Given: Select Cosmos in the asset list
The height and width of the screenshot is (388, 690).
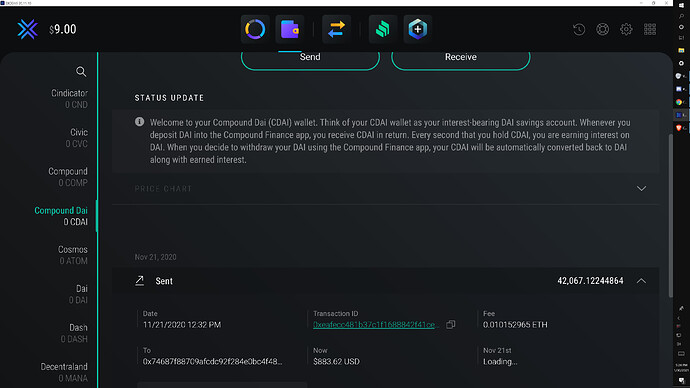Looking at the screenshot, I should (x=73, y=255).
